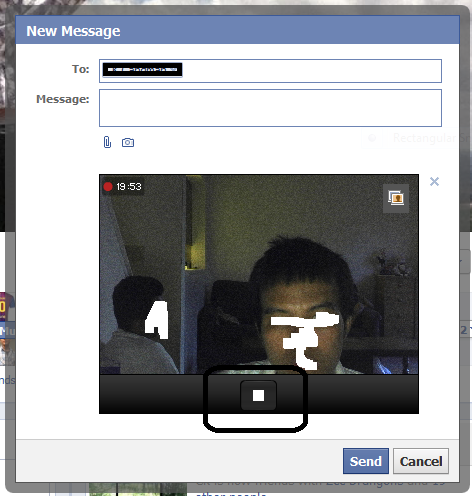This screenshot has height=496, width=472.
Task: Click the 19:53 recording timer
Action: [x=129, y=187]
